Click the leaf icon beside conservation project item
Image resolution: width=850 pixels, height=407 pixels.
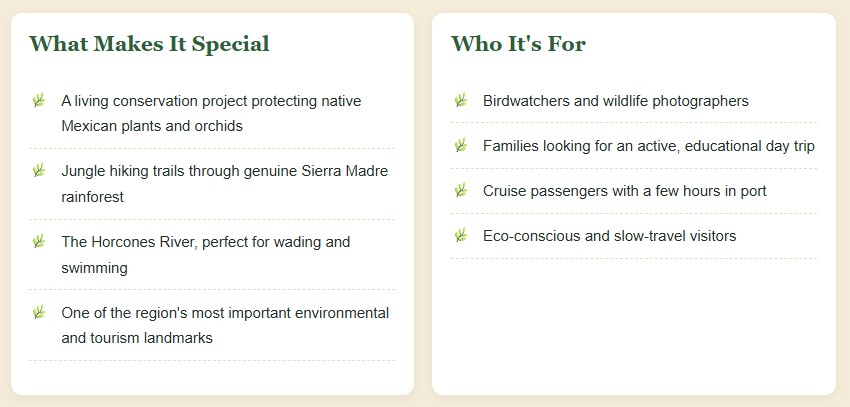(x=38, y=100)
